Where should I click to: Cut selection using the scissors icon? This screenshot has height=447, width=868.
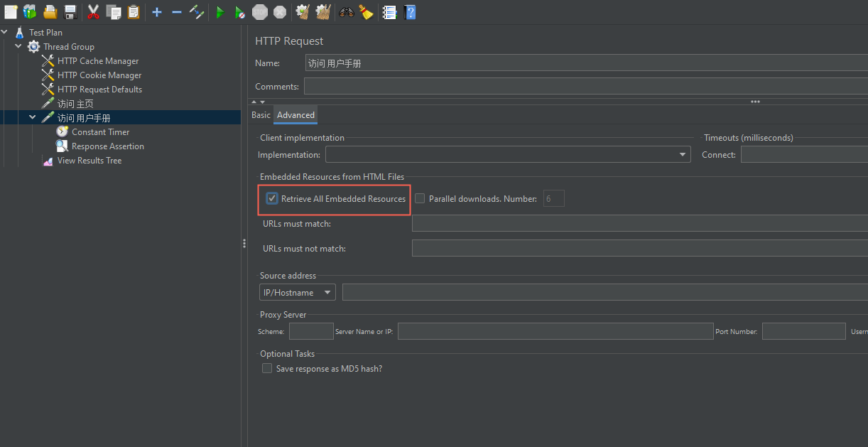point(93,11)
